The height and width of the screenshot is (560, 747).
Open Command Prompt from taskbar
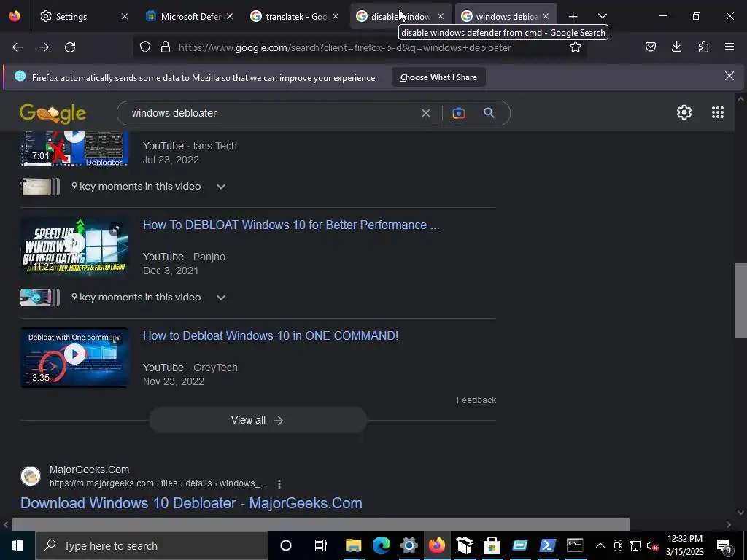[575, 545]
